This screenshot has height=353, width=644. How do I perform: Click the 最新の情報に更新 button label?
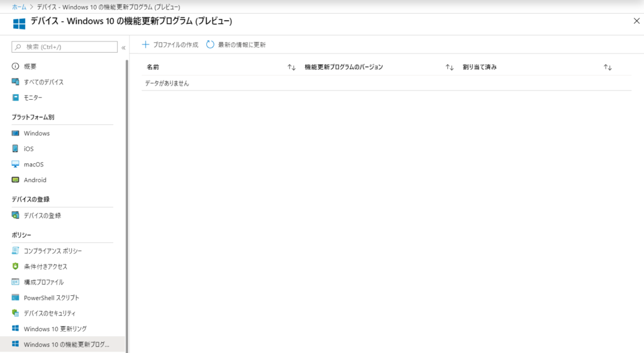click(242, 45)
